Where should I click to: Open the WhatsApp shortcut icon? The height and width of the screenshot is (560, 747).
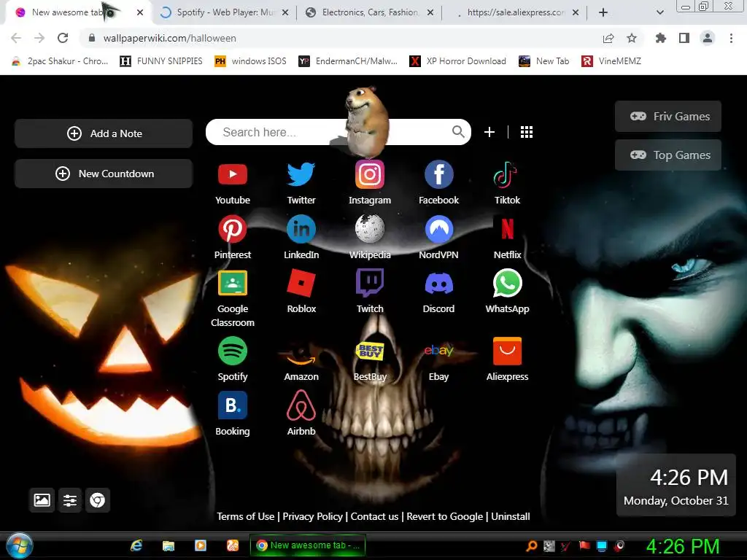coord(508,283)
